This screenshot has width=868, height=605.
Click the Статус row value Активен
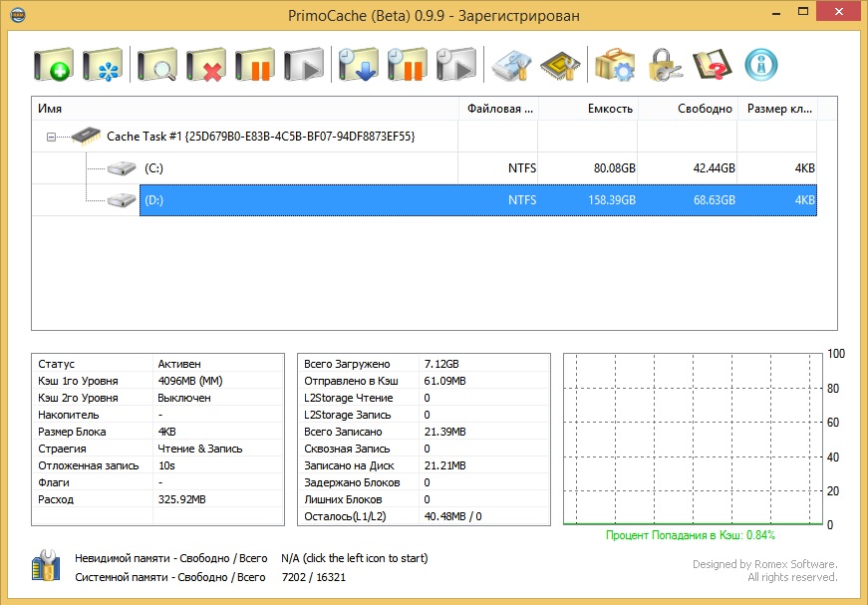pos(179,364)
